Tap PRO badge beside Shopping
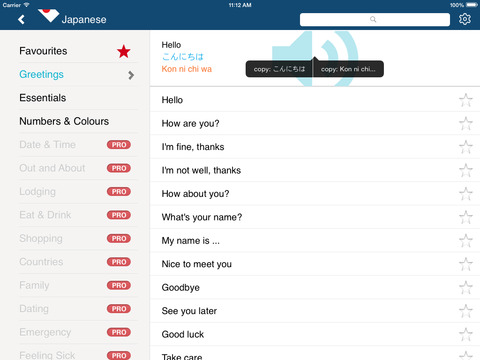This screenshot has width=480, height=360. (x=119, y=238)
